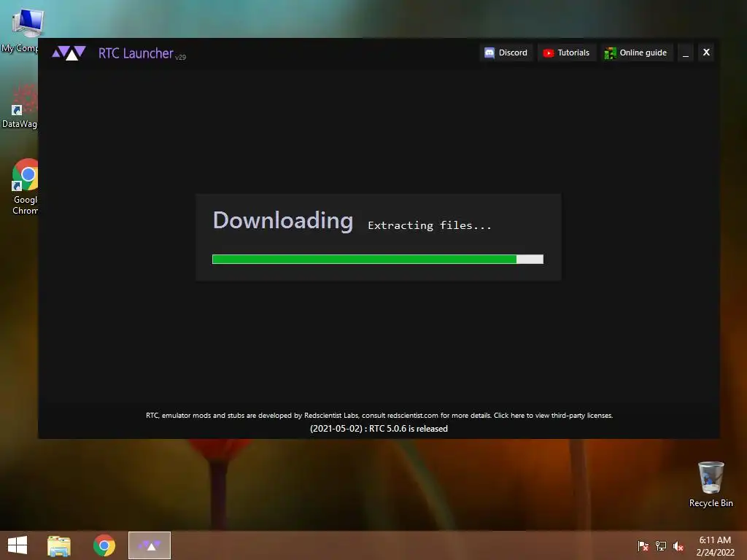747x560 pixels.
Task: Select the RTC Launcher taskbar button
Action: [x=150, y=545]
